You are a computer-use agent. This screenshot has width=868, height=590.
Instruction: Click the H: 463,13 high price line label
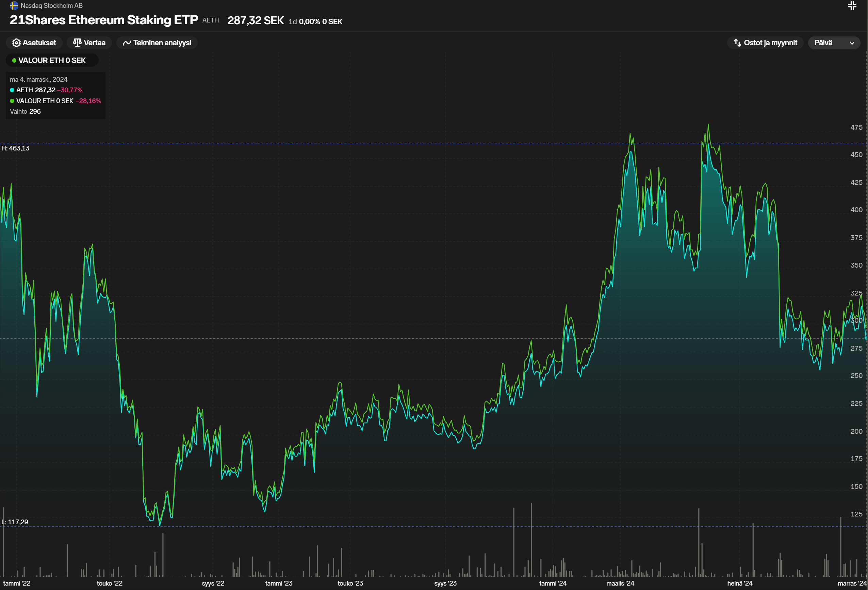(15, 148)
